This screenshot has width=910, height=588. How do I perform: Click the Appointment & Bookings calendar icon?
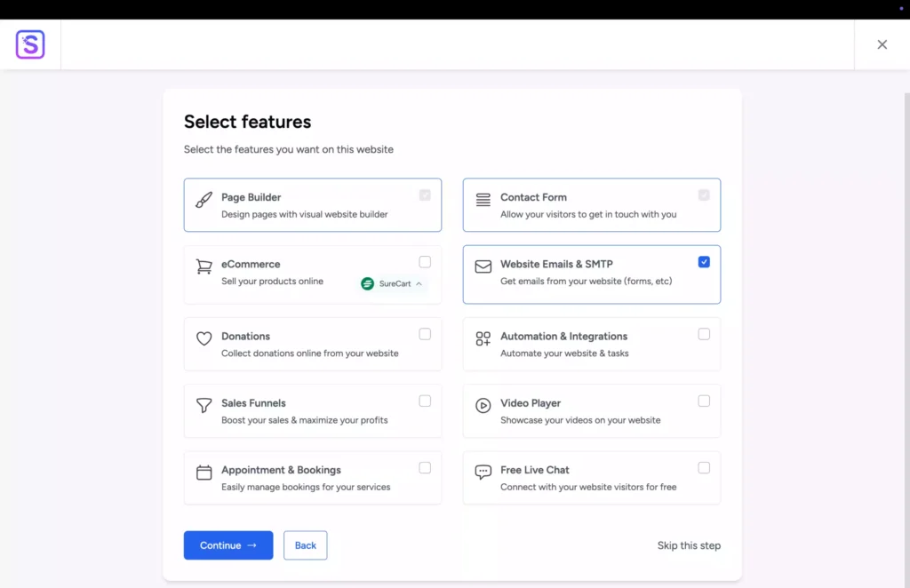[x=204, y=472]
